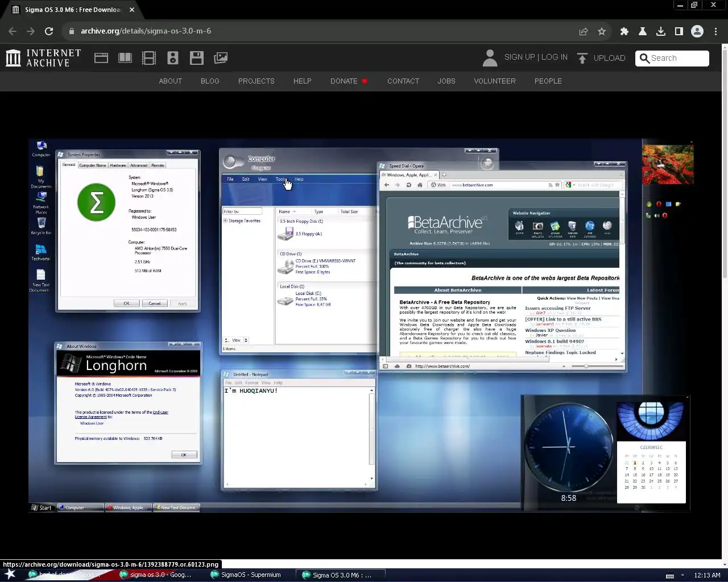
Task: Open the browser profile avatar
Action: (697, 31)
